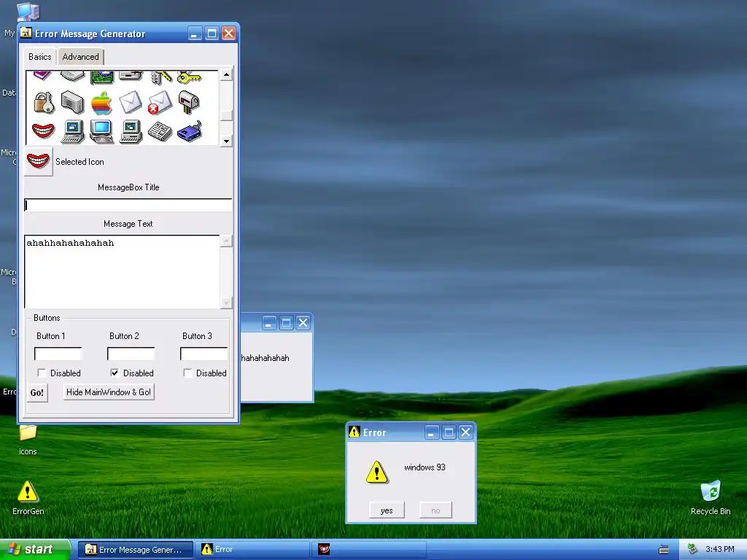747x560 pixels.
Task: Click yes in the Error dialog
Action: click(387, 510)
